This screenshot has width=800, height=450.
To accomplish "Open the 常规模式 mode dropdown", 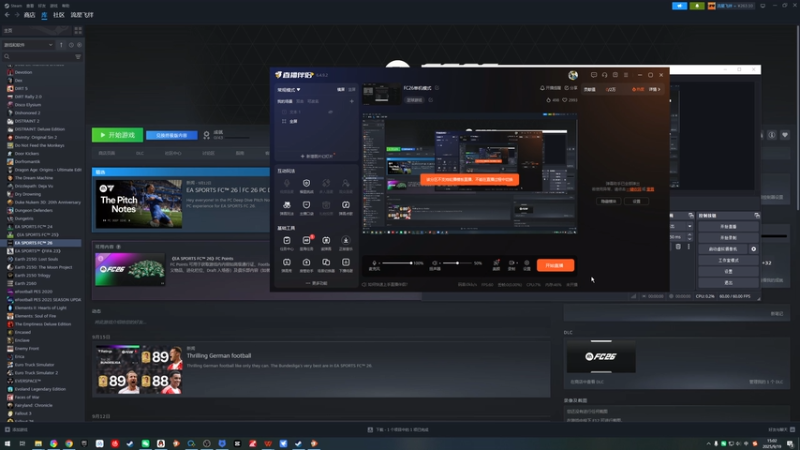I will click(289, 90).
